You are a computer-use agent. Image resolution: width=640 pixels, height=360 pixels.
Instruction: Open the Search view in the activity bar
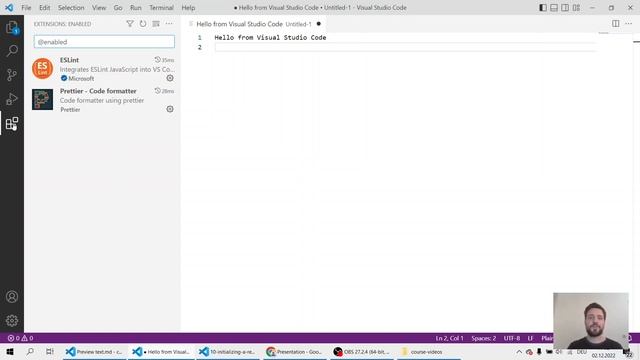(x=12, y=51)
